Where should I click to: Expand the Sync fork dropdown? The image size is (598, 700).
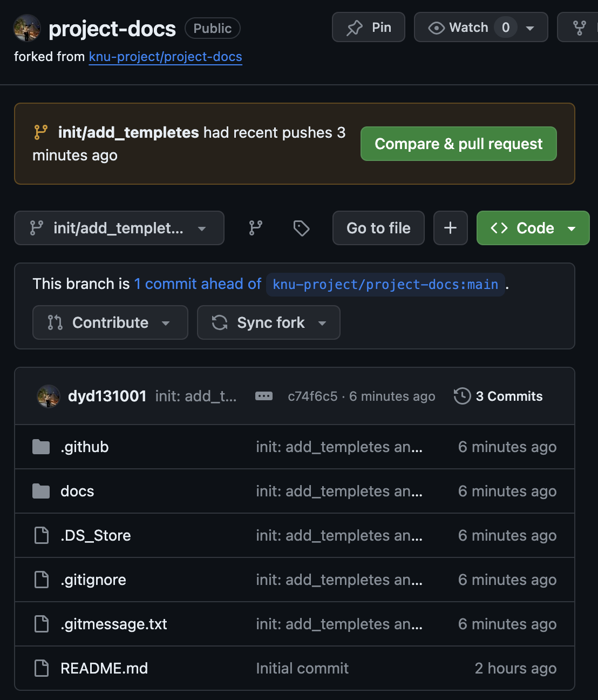[x=269, y=322]
